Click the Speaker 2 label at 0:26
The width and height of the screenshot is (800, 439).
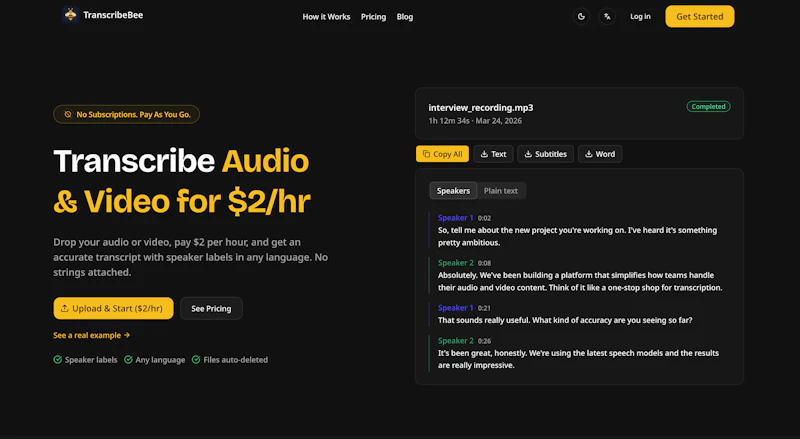[456, 340]
